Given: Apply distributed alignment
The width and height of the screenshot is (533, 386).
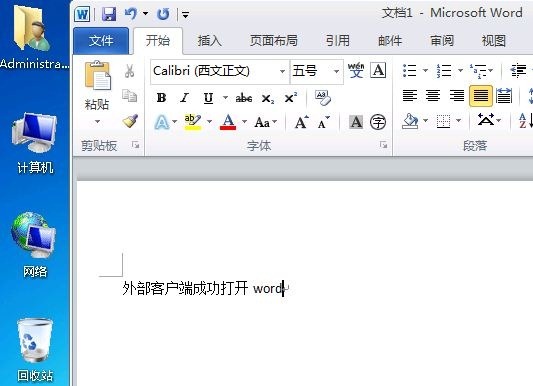Looking at the screenshot, I should pos(504,96).
